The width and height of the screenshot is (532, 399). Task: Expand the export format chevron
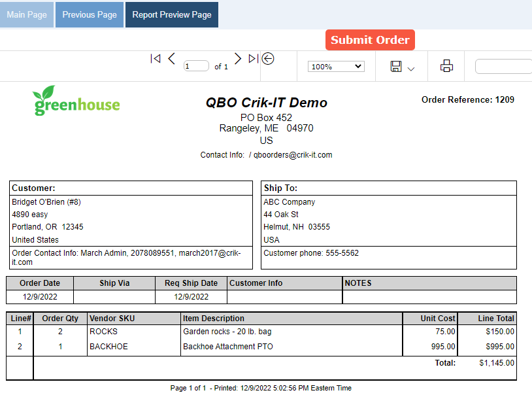click(411, 69)
